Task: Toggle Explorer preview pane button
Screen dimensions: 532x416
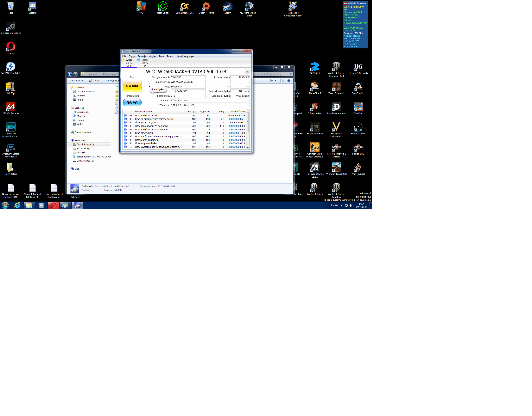Action: point(282,81)
